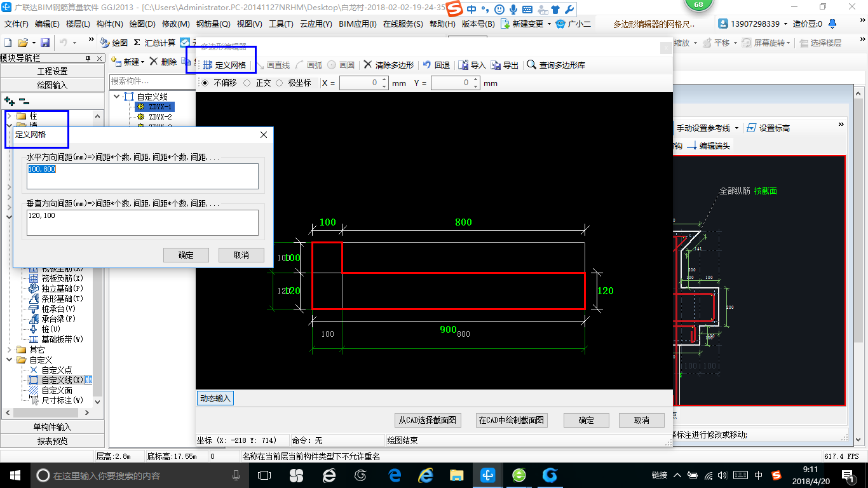Click 确定 in 定义网格 dialog
Screen dimensions: 868x488
[186, 255]
